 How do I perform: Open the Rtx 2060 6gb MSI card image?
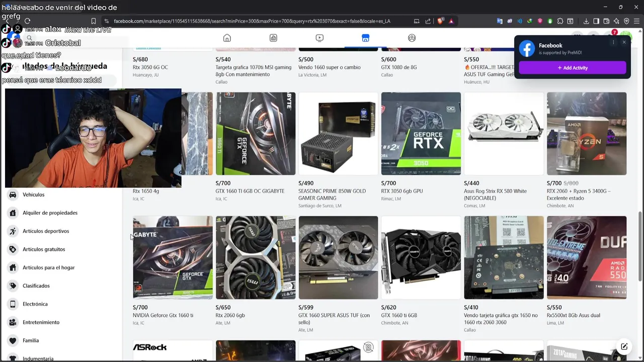(256, 257)
